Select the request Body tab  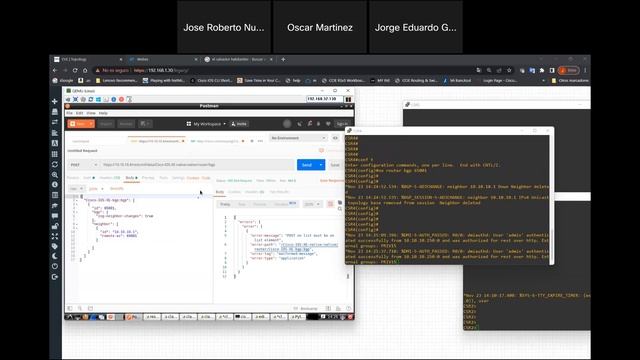click(x=131, y=178)
